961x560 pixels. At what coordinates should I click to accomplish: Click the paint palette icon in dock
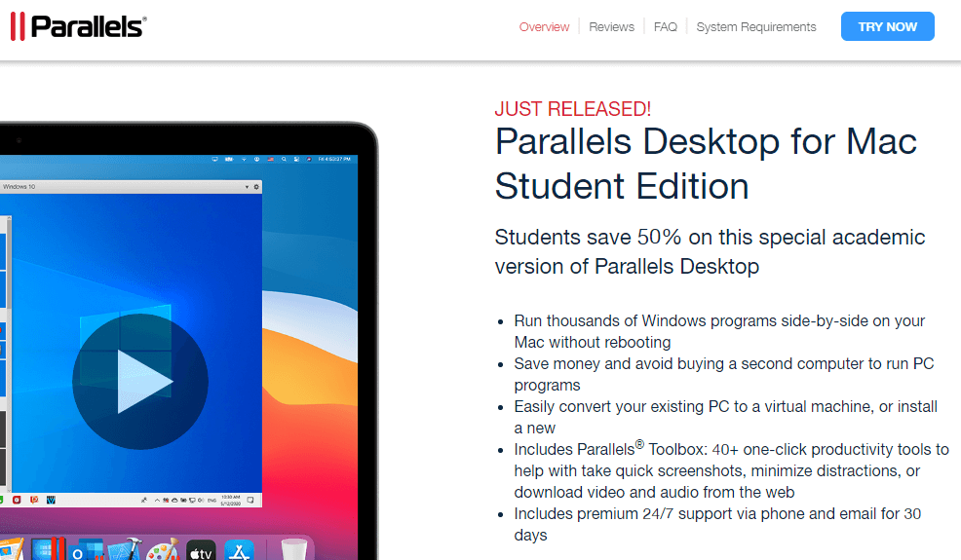coord(162,550)
